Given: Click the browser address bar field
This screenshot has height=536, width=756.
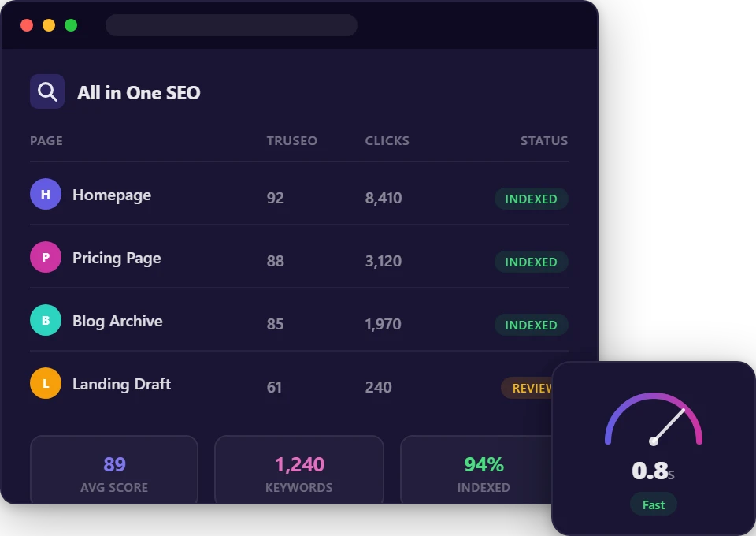Looking at the screenshot, I should coord(232,25).
